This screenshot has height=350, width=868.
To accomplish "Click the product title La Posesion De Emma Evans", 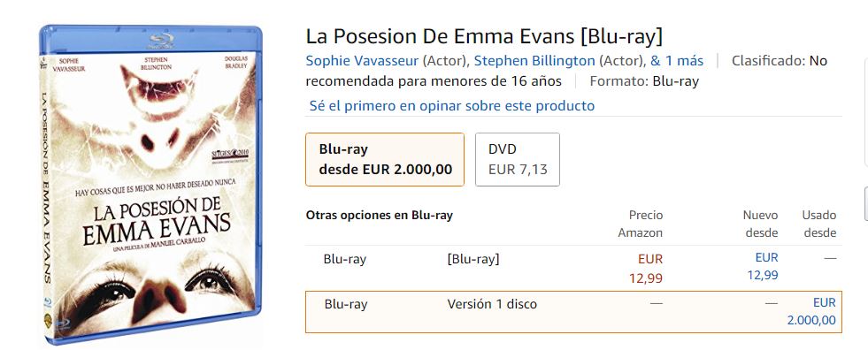I will coord(484,36).
